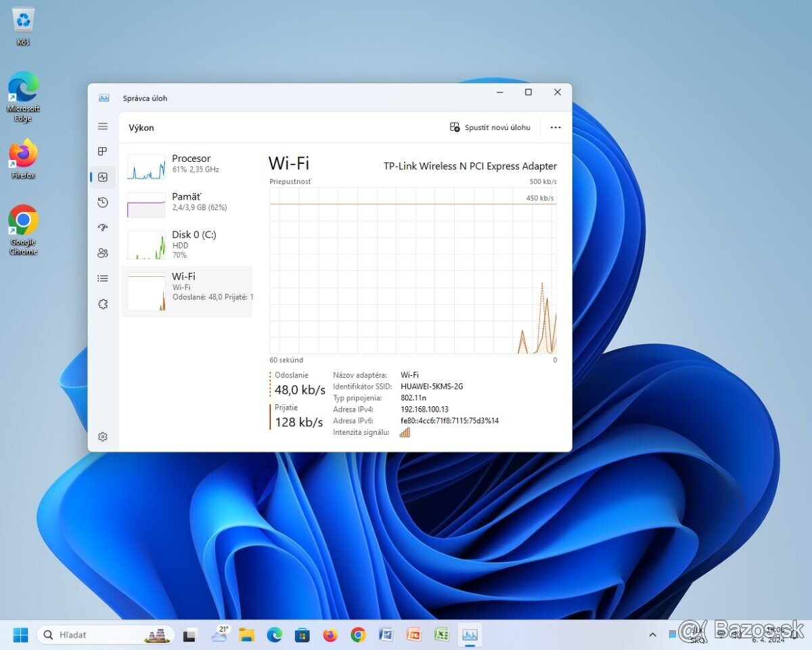Open the hidden icons tray chevron

(x=652, y=634)
